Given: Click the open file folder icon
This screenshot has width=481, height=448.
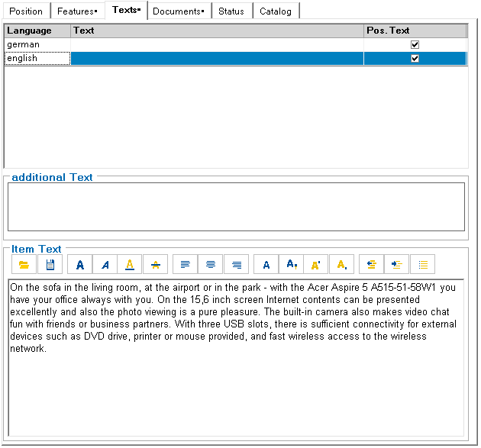Looking at the screenshot, I should tap(24, 264).
